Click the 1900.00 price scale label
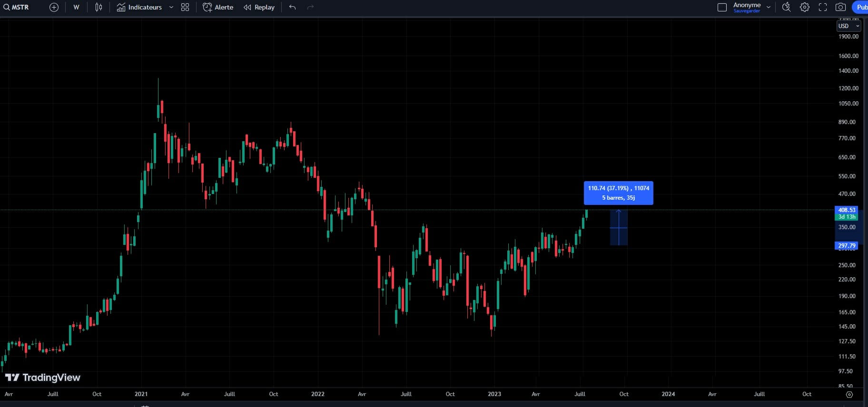Image resolution: width=868 pixels, height=407 pixels. [848, 36]
